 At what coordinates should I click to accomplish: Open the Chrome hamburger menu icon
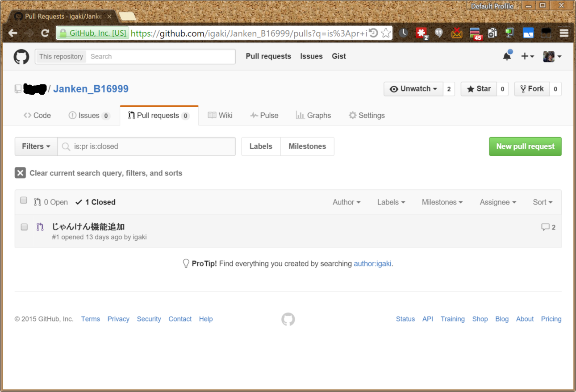point(564,33)
